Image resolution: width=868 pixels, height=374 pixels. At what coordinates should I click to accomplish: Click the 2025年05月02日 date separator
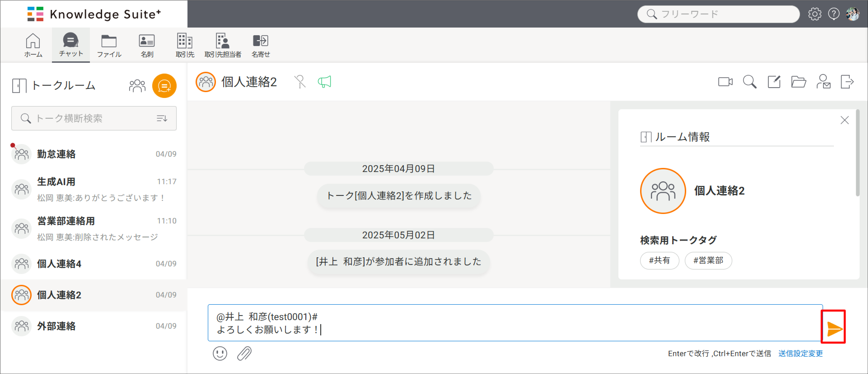click(399, 235)
